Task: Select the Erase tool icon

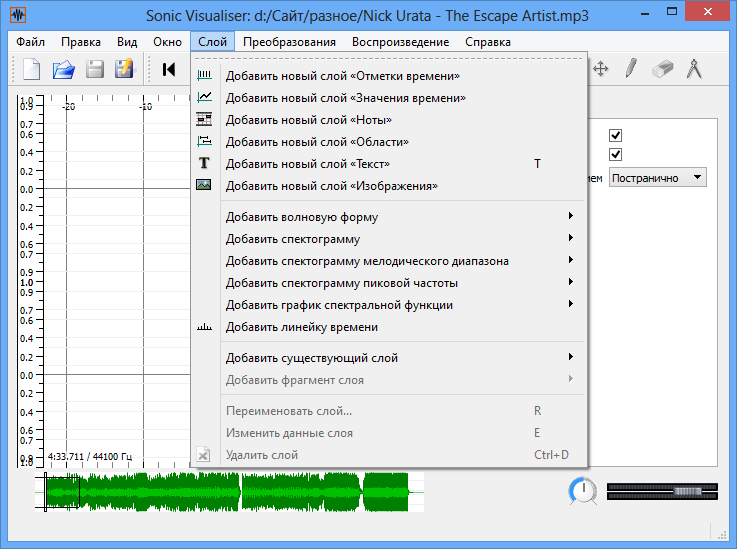Action: 663,69
